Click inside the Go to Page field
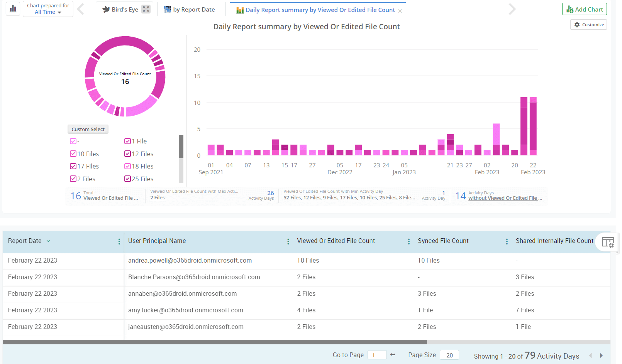Image resolution: width=622 pixels, height=364 pixels. [x=377, y=354]
